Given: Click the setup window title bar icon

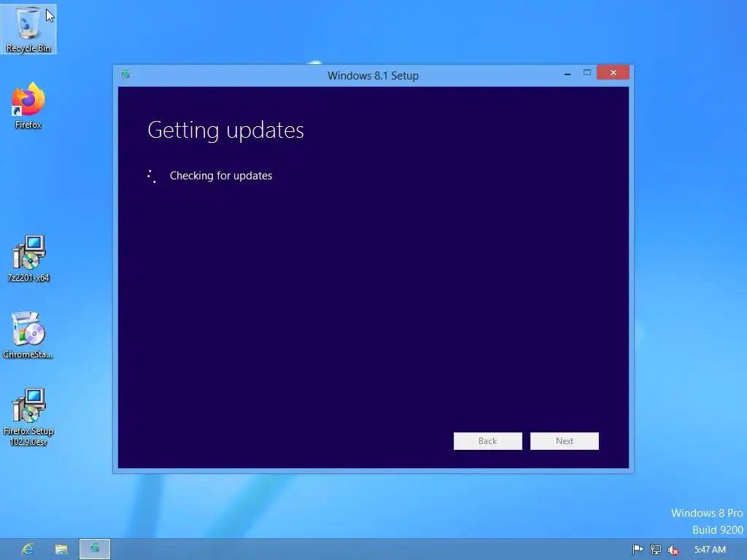Looking at the screenshot, I should point(125,74).
